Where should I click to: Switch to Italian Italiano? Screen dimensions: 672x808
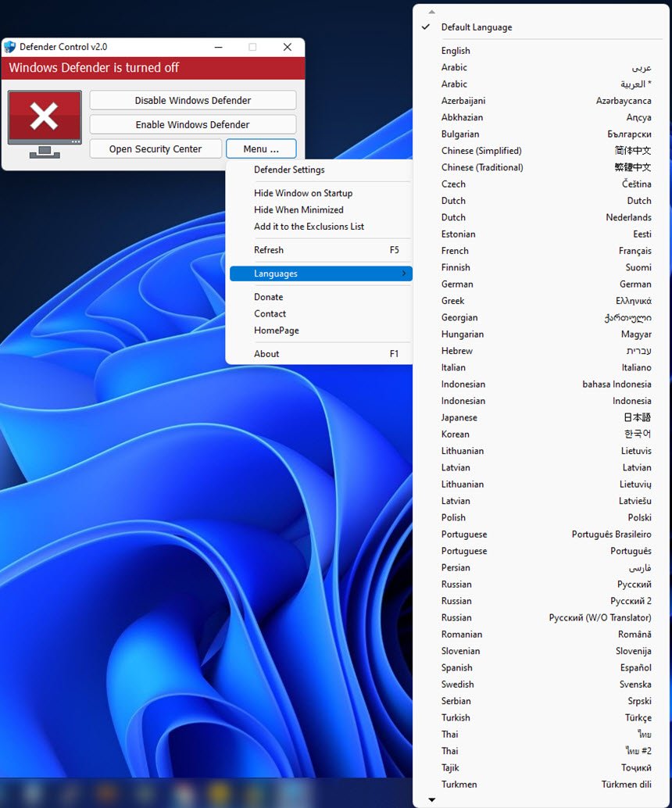coord(541,367)
